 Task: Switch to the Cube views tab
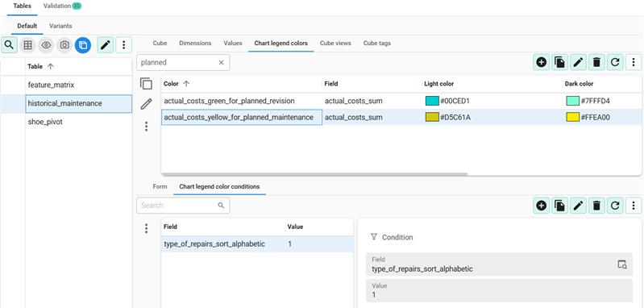335,43
